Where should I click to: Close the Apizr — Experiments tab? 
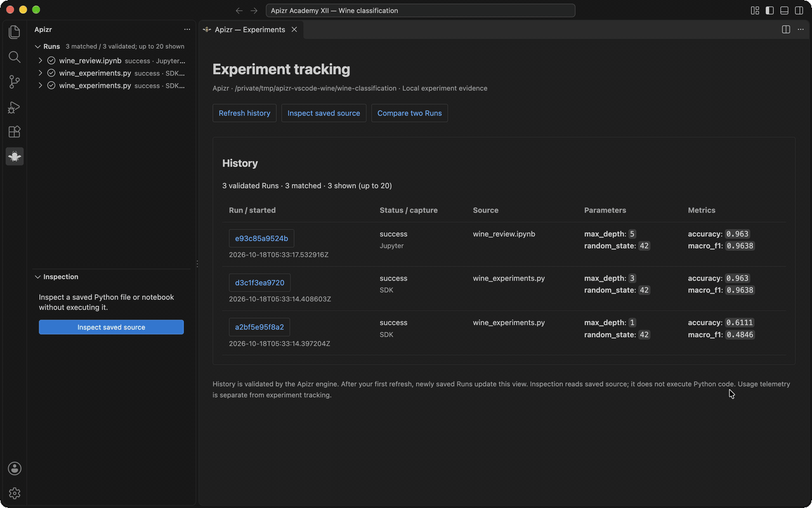click(x=294, y=29)
